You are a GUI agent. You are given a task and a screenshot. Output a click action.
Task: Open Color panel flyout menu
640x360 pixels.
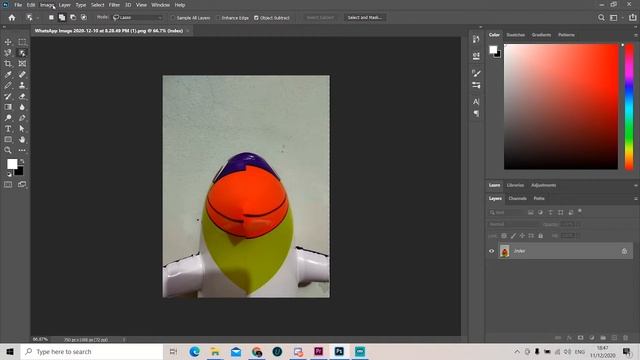(636, 35)
